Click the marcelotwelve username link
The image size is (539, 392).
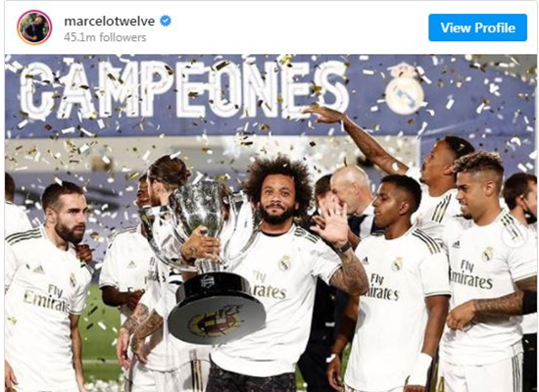point(110,22)
